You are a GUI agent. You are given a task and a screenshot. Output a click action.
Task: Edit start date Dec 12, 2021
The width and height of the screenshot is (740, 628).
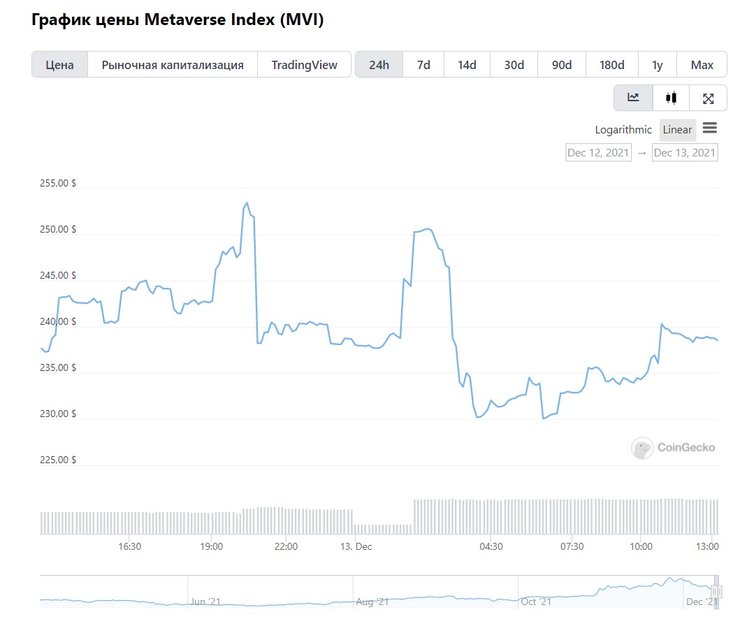tap(598, 153)
